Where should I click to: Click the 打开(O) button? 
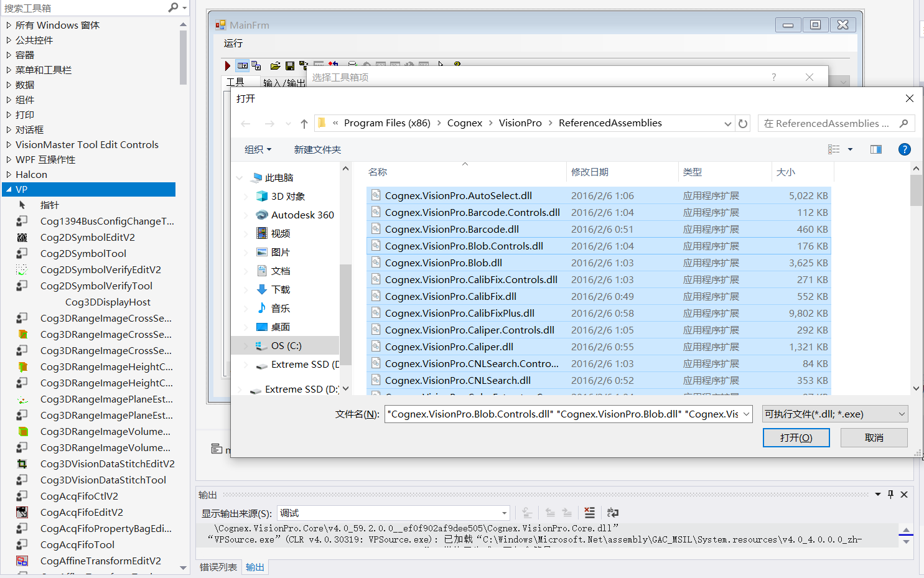tap(796, 437)
